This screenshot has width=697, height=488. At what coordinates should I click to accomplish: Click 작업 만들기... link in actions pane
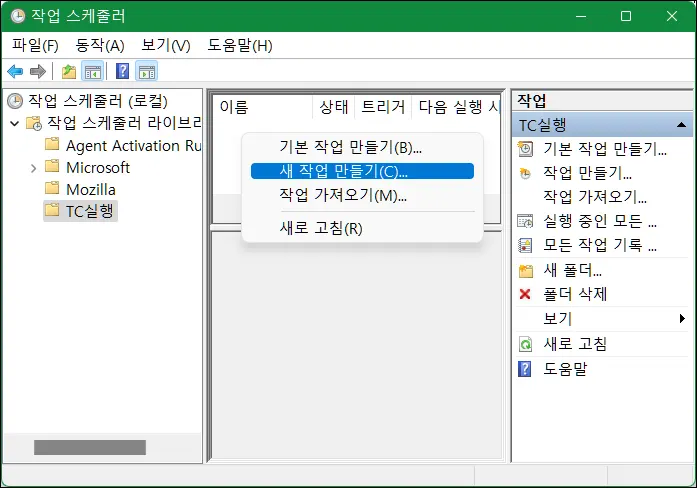point(587,173)
